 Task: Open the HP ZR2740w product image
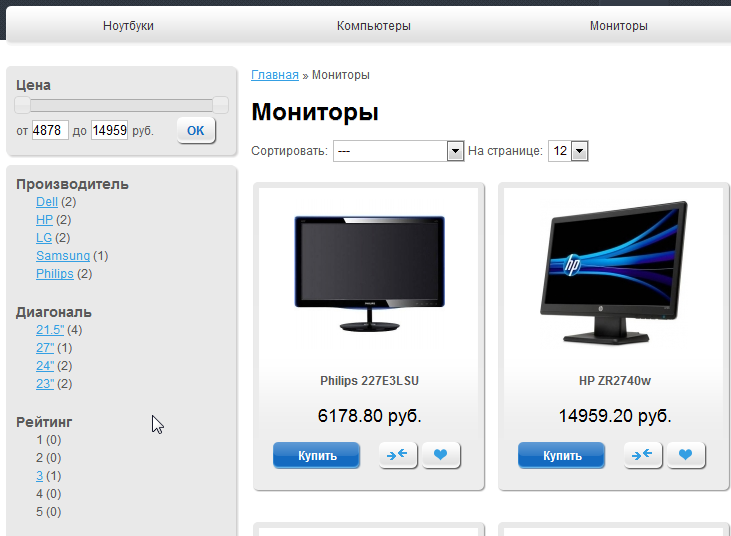pos(614,273)
